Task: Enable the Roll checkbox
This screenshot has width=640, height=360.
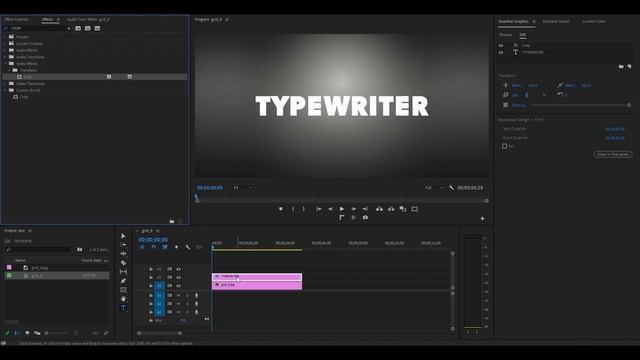Action: coord(504,146)
